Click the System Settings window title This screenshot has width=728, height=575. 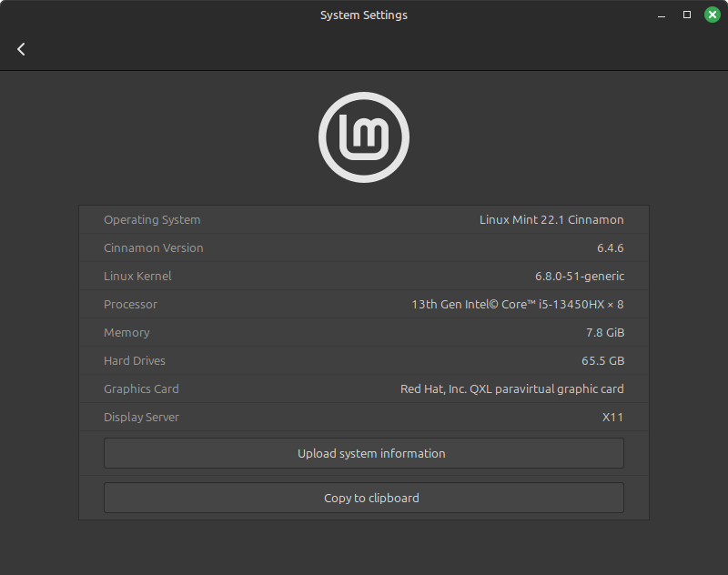364,15
